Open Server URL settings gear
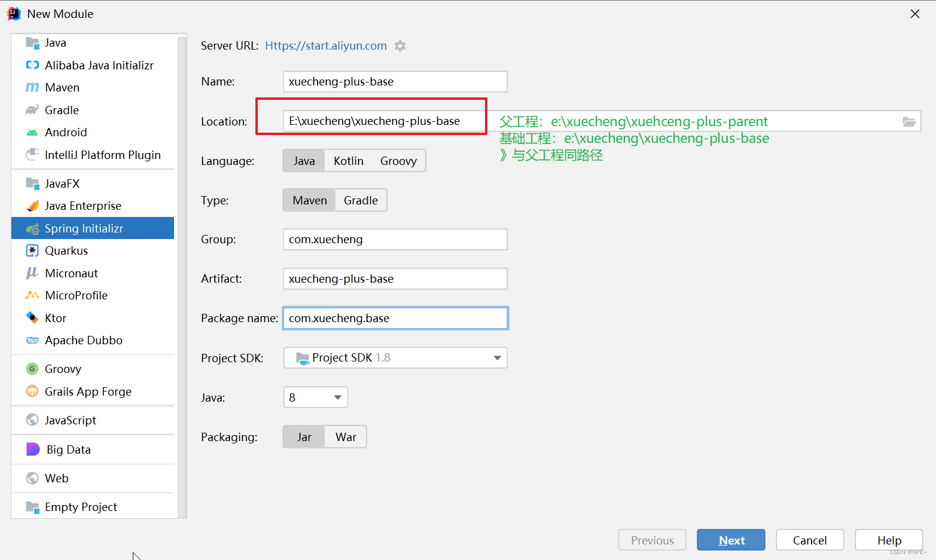 coord(400,46)
